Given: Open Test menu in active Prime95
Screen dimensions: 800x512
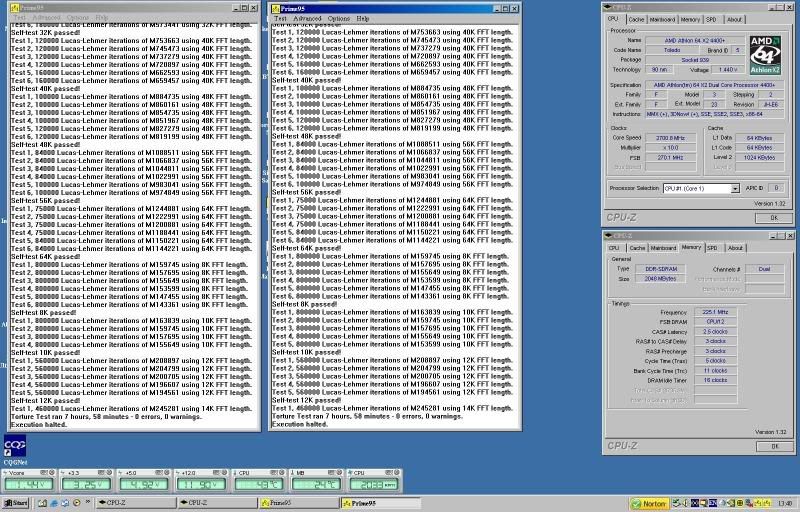Looking at the screenshot, I should [280, 18].
